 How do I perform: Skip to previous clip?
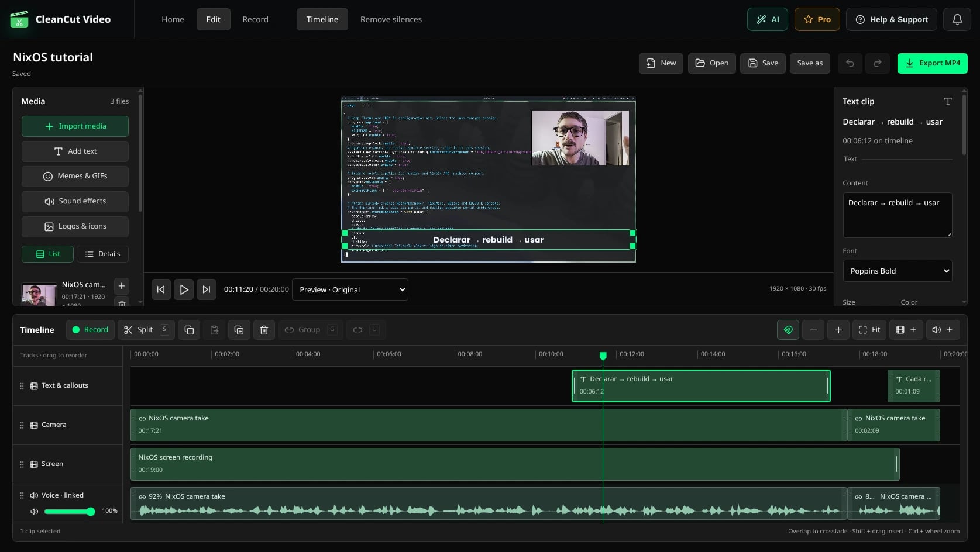pyautogui.click(x=161, y=289)
